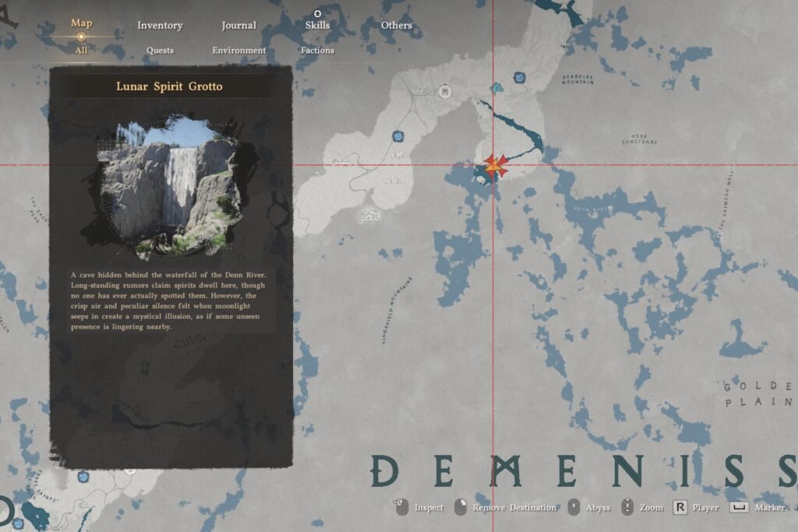Switch to the Inventory tab
Image resolution: width=798 pixels, height=532 pixels.
click(x=160, y=25)
